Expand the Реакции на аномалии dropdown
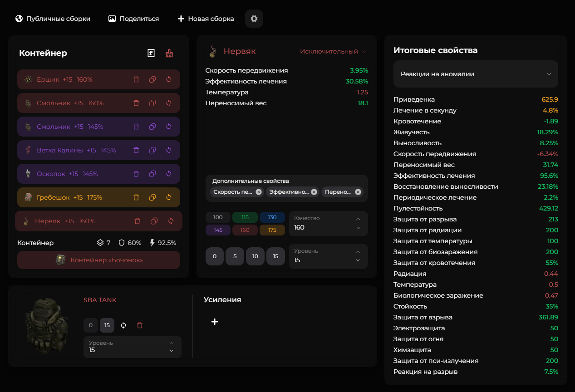The width and height of the screenshot is (575, 392). (x=476, y=74)
